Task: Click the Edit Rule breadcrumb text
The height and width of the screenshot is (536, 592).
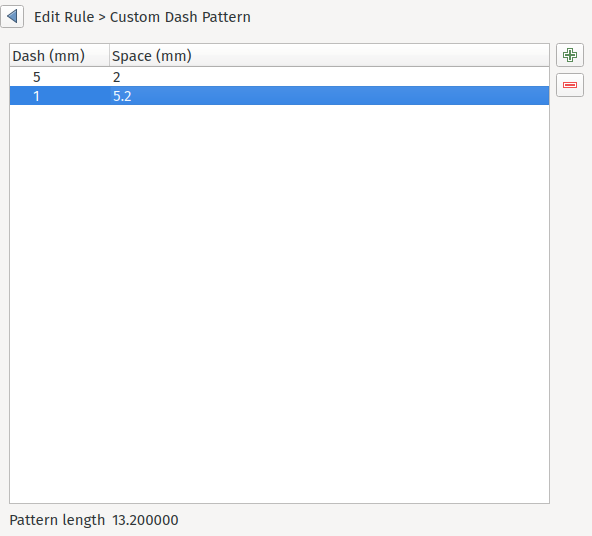Action: (x=64, y=17)
